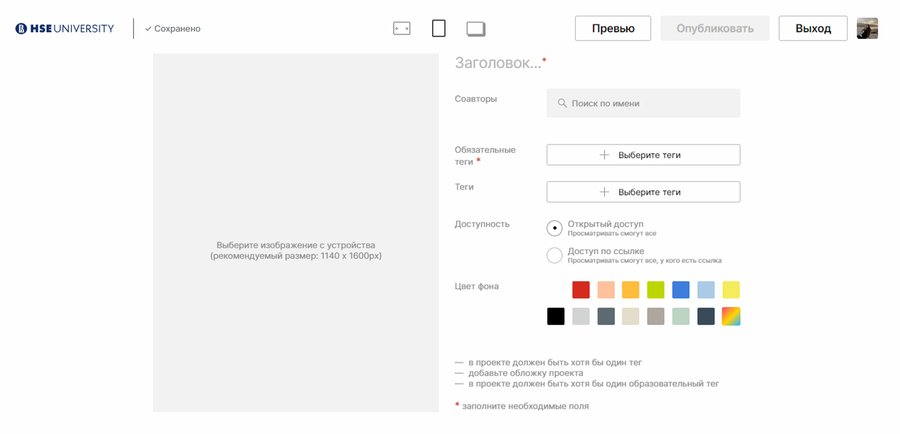Click the HSE University logo

64,28
